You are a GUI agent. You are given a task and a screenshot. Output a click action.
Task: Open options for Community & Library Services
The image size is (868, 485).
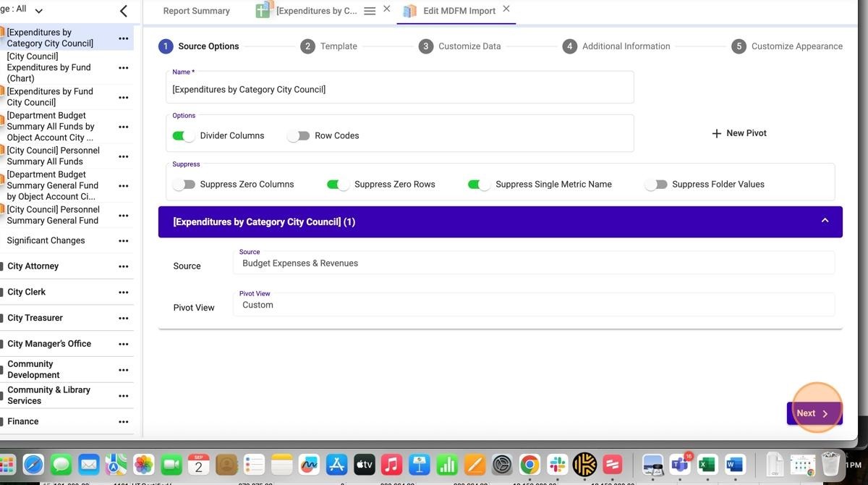[x=124, y=396]
